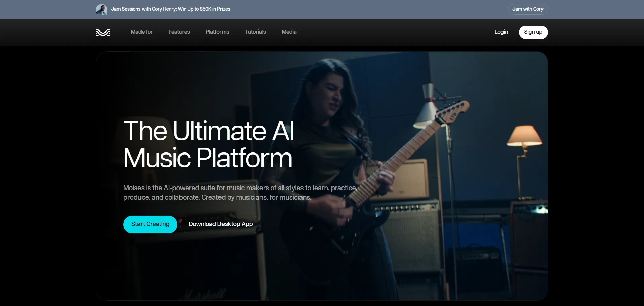Click the Marshall amp logo at the bottom

(x=205, y=295)
